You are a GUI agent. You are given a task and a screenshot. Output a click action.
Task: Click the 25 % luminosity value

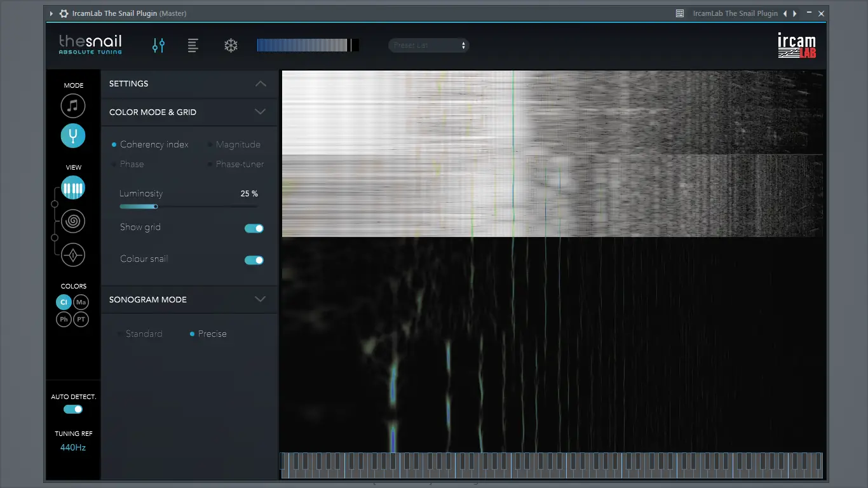tap(249, 194)
